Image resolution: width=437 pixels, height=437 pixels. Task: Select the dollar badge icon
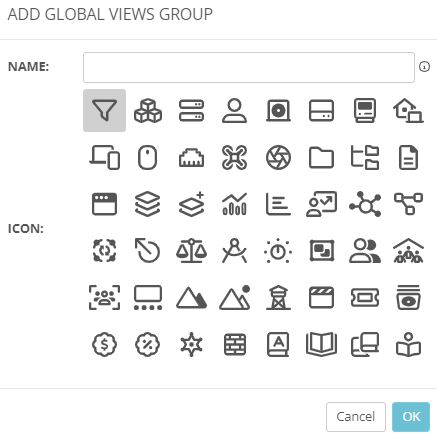point(104,344)
